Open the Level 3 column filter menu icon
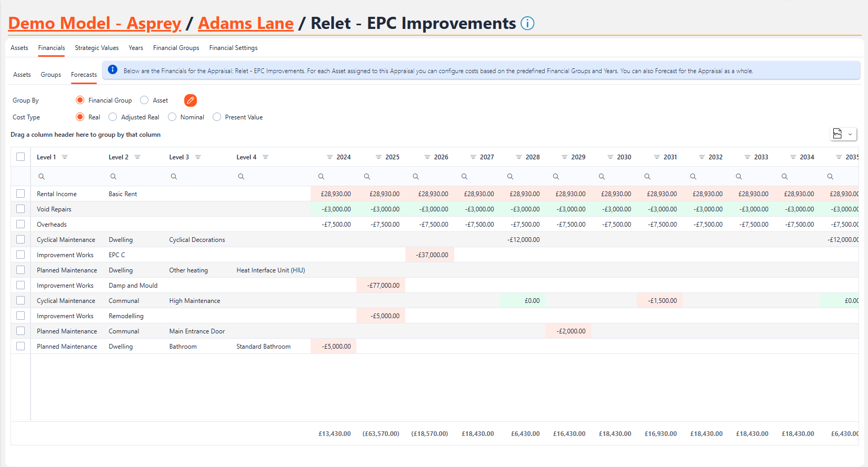The height and width of the screenshot is (467, 868). [198, 157]
